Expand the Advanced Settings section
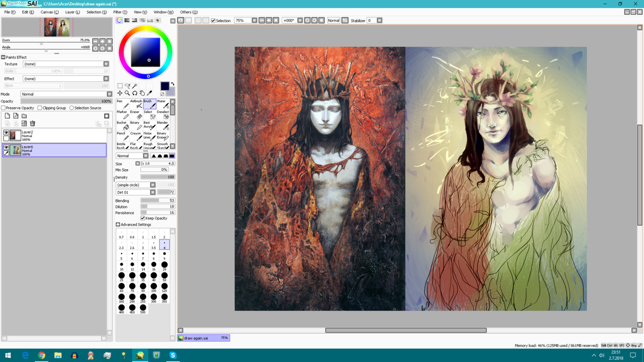This screenshot has height=362, width=644. point(118,224)
